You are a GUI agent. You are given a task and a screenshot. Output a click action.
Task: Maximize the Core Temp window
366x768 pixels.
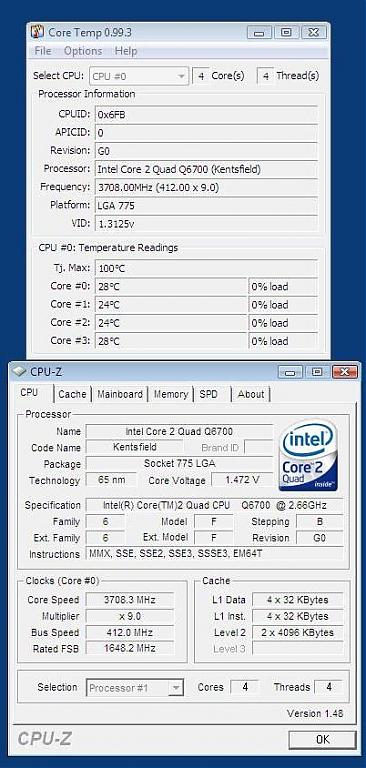pyautogui.click(x=286, y=33)
